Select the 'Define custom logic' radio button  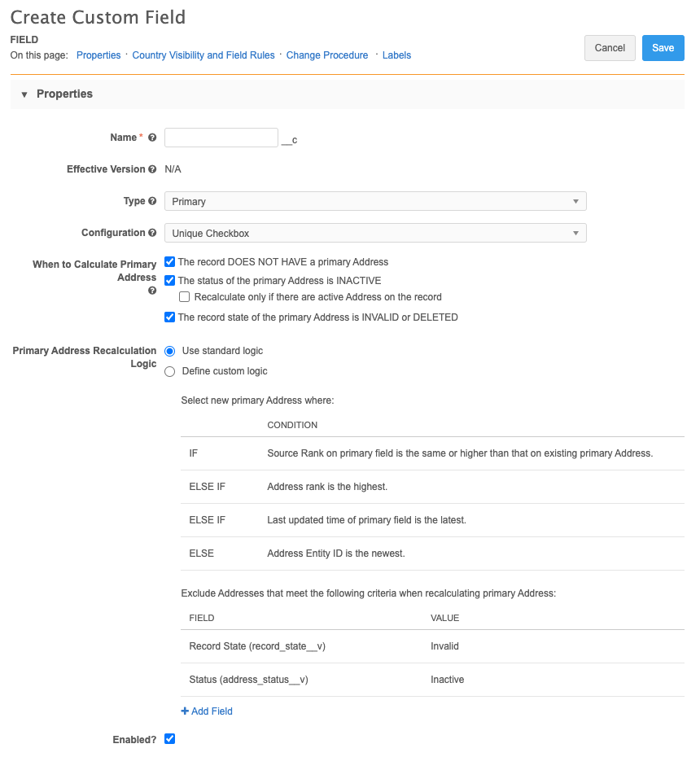coord(170,371)
